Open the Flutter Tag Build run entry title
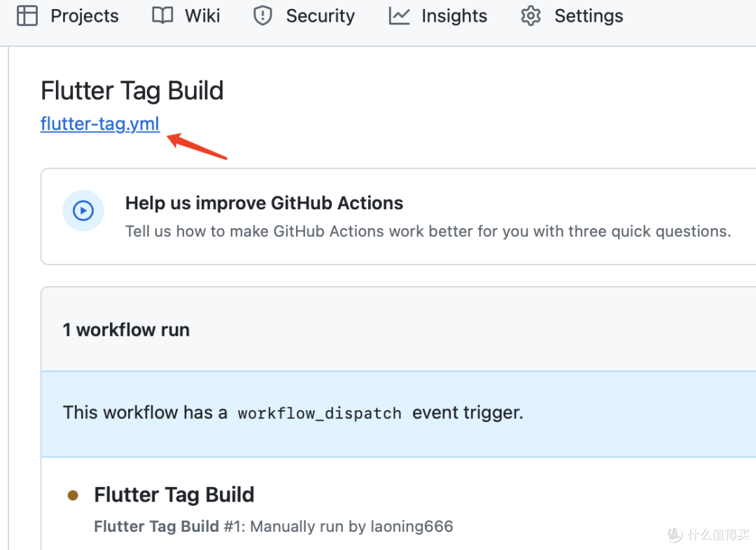Viewport: 756px width, 550px height. [x=174, y=495]
